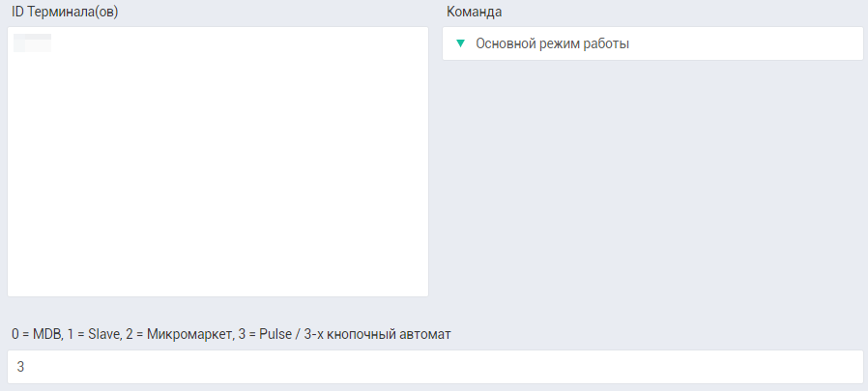Viewport: 868px width, 391px height.
Task: Select the blurred terminal ID entry
Action: pyautogui.click(x=32, y=42)
